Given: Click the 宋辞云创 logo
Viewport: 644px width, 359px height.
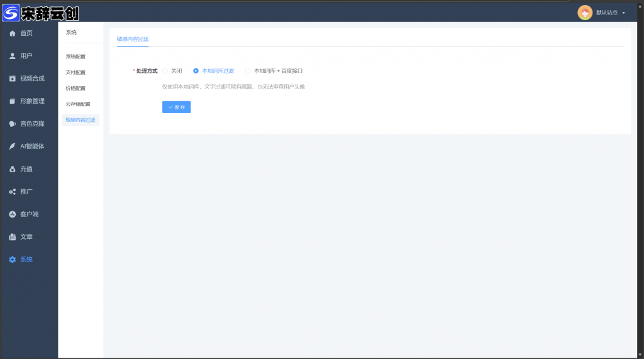Looking at the screenshot, I should coord(42,12).
